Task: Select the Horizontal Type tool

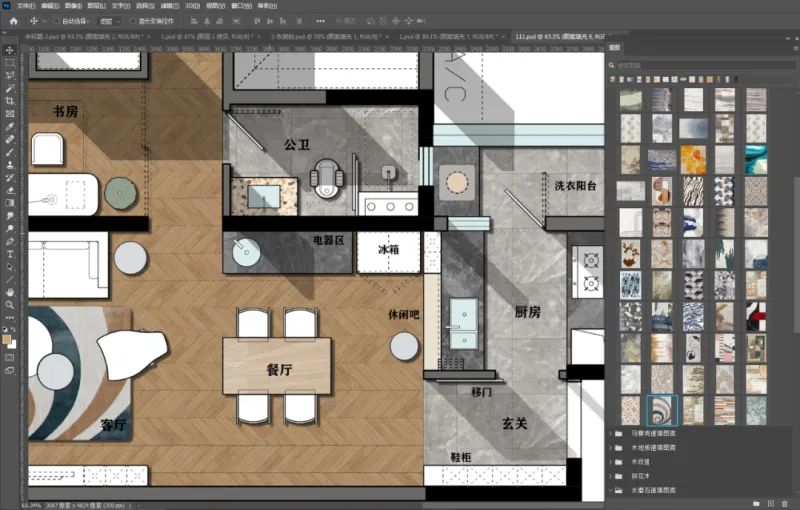Action: (x=9, y=254)
